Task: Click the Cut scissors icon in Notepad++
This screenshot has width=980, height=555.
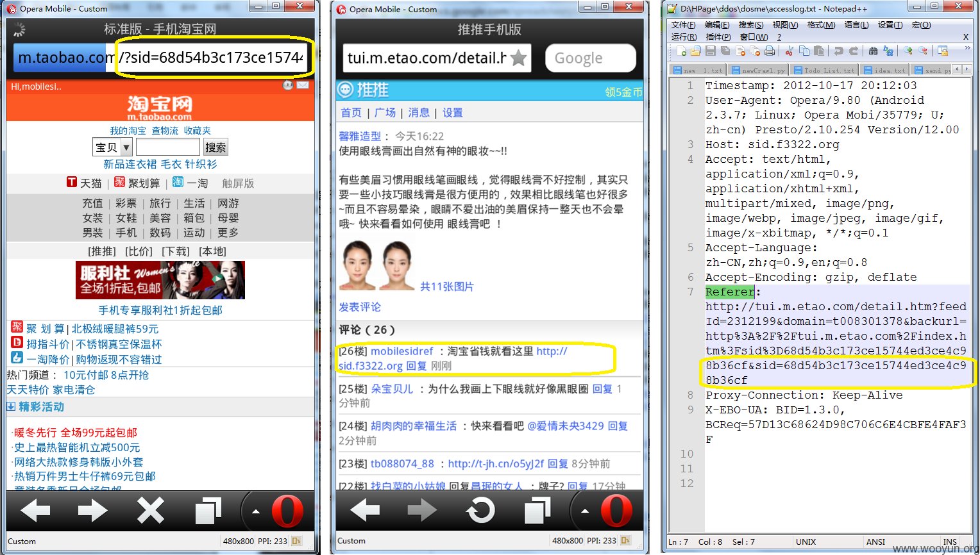Action: click(790, 51)
